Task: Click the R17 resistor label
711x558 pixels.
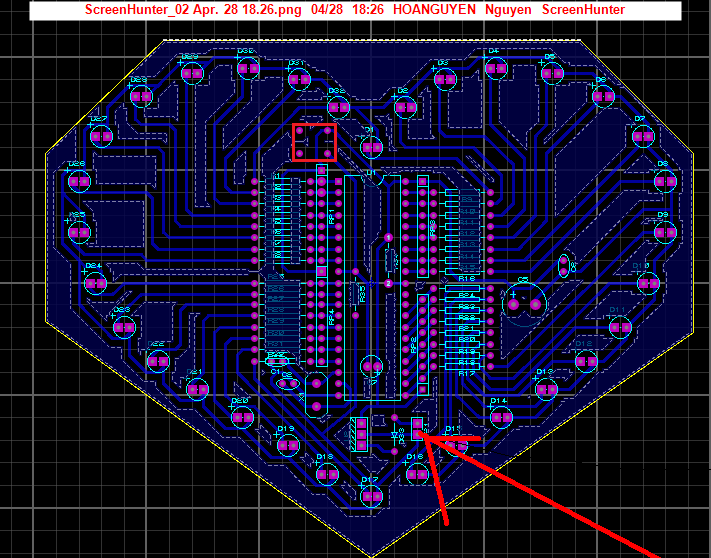Action: click(467, 374)
